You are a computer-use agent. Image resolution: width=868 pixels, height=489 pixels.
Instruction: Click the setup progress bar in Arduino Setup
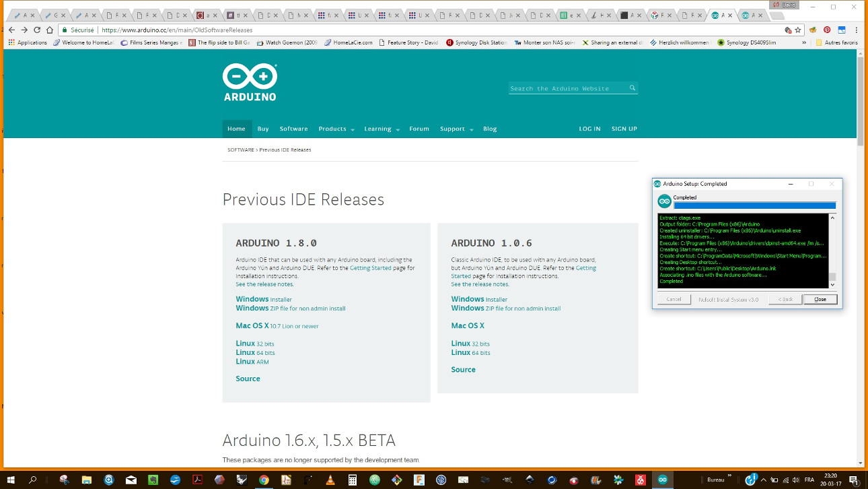754,205
